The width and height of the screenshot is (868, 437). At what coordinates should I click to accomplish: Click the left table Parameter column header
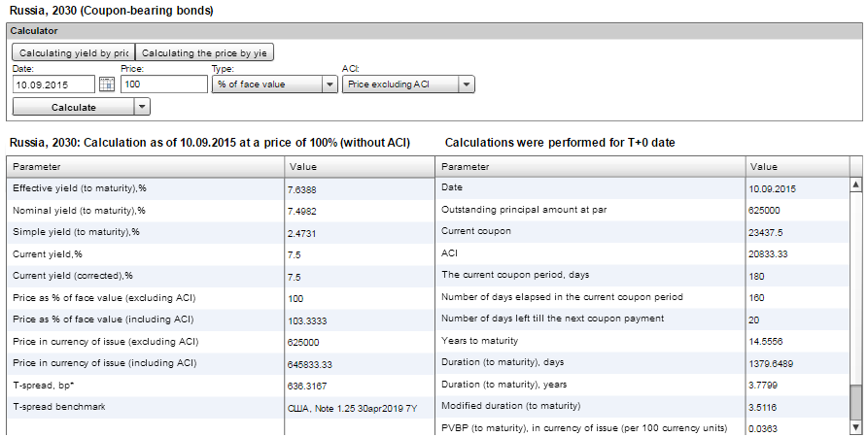click(146, 166)
